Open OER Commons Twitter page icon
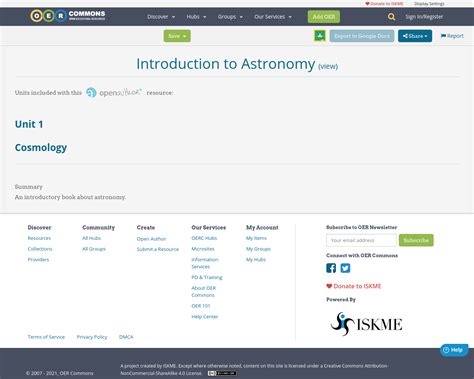The width and height of the screenshot is (474, 379). [345, 268]
